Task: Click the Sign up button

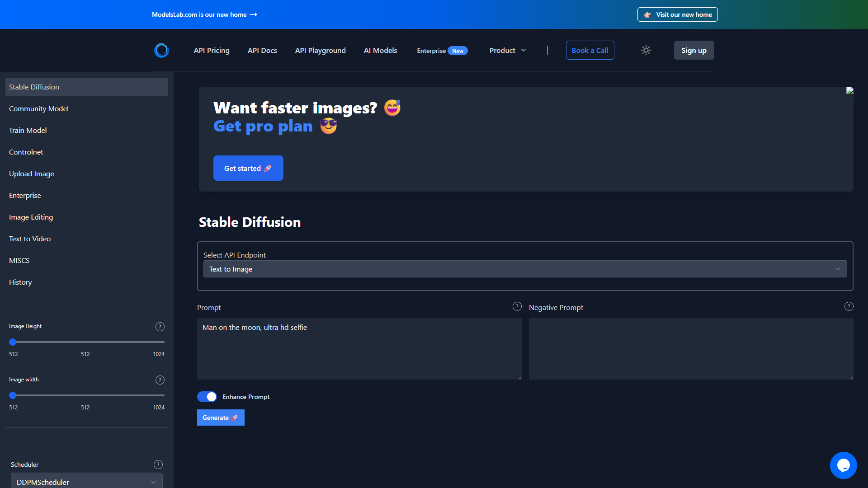Action: [694, 50]
